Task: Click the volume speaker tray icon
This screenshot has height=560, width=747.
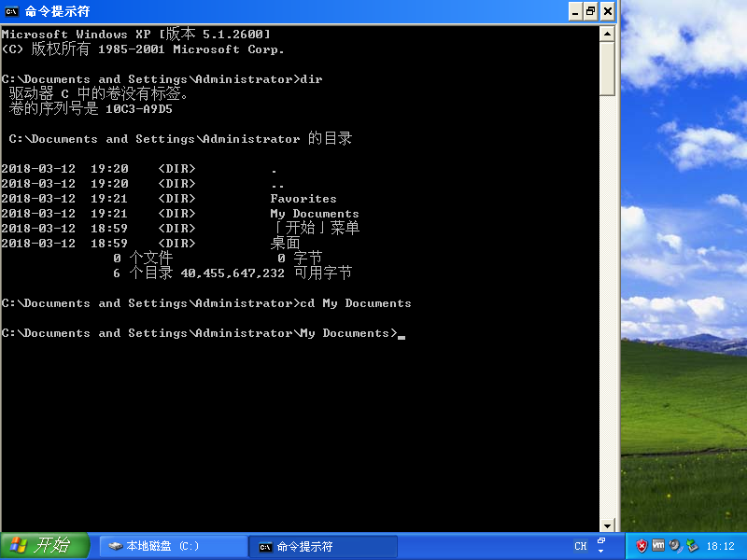Action: click(674, 546)
